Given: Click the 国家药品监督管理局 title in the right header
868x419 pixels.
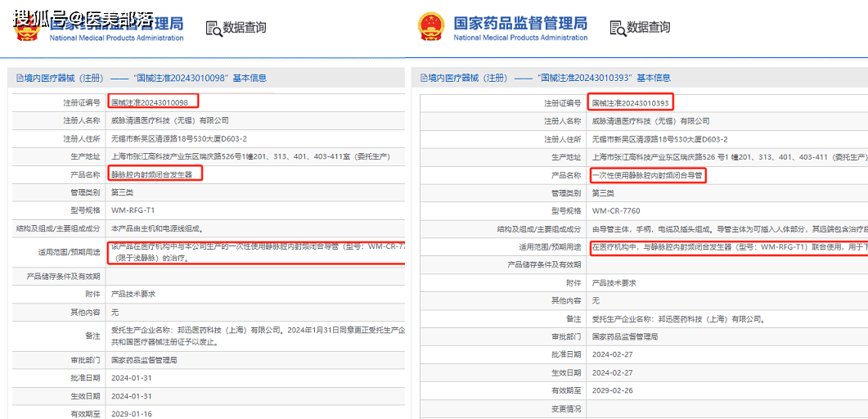Looking at the screenshot, I should (520, 22).
